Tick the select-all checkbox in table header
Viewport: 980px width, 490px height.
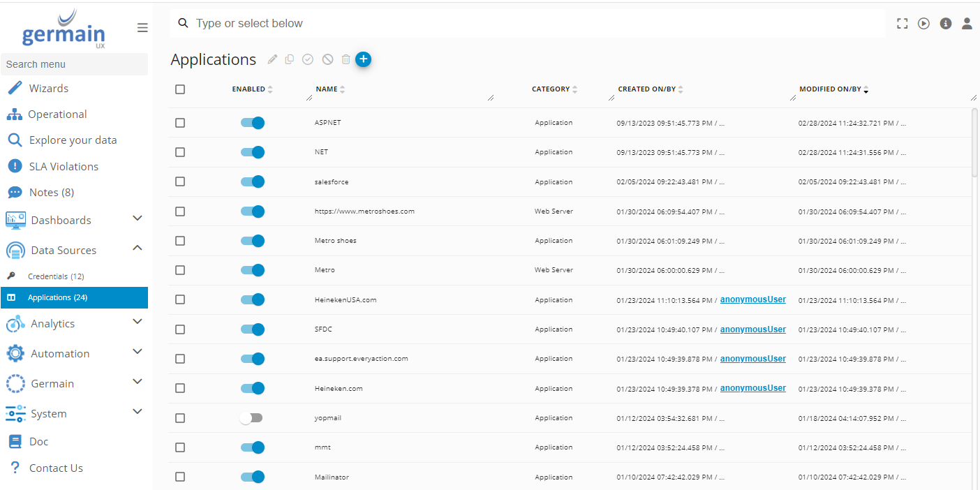click(x=180, y=89)
